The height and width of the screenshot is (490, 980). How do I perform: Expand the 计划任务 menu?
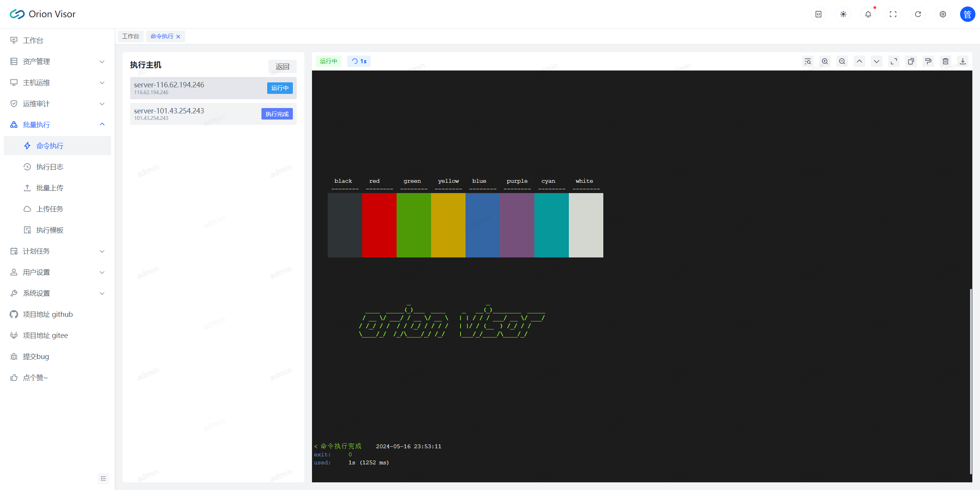click(x=57, y=251)
